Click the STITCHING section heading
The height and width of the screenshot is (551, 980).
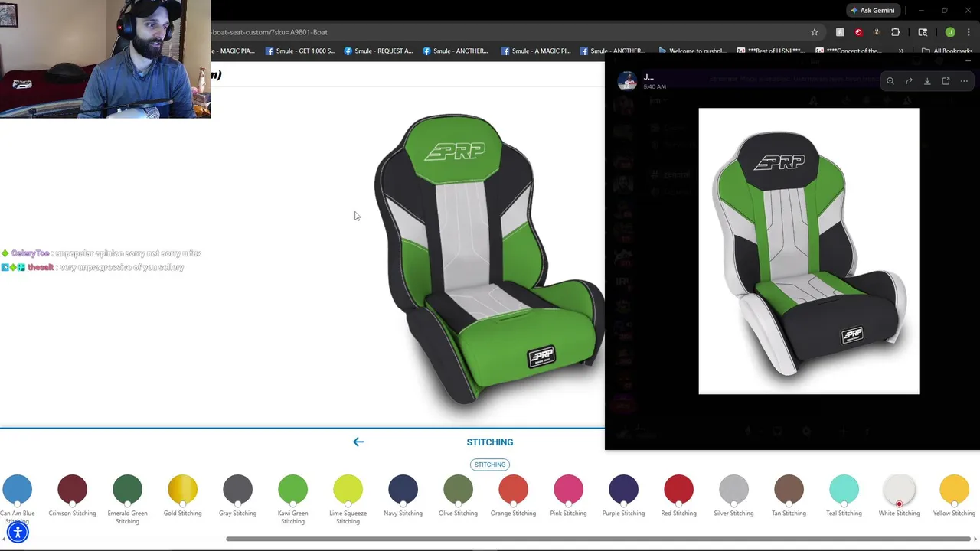(x=490, y=442)
